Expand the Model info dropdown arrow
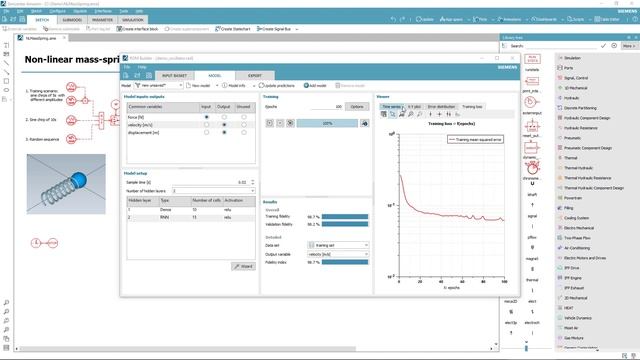This screenshot has height=360, width=640. pos(254,86)
